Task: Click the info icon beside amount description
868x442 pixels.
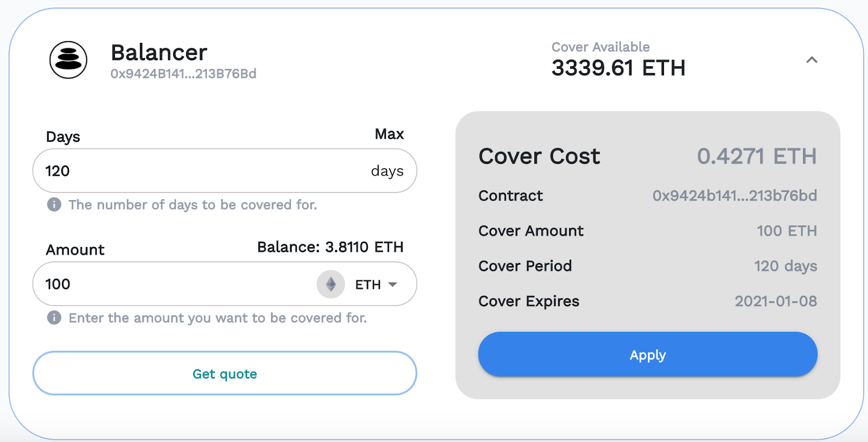Action: (54, 317)
